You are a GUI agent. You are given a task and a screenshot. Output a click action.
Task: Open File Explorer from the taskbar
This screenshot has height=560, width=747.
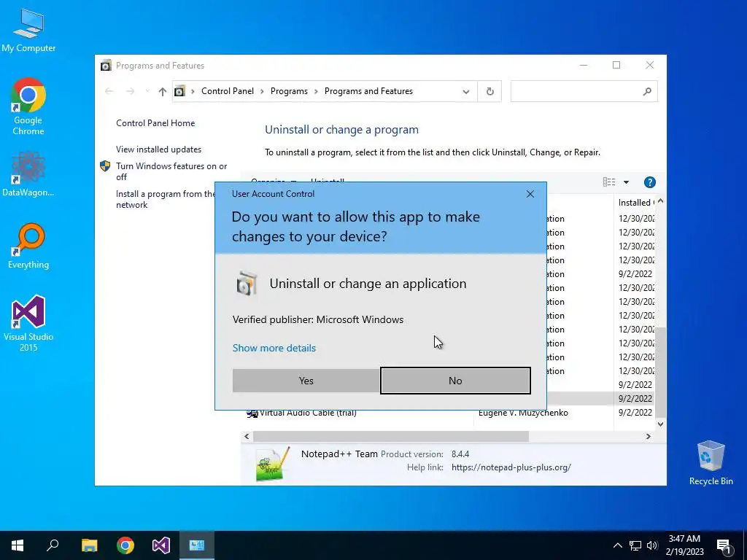tap(89, 545)
